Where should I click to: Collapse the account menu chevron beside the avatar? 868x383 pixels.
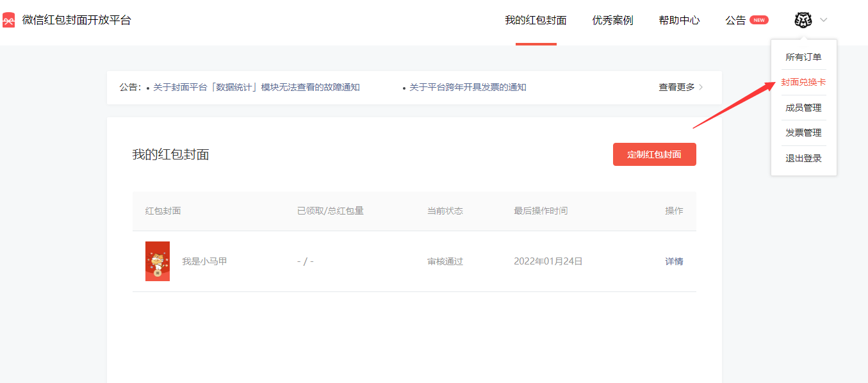(824, 20)
